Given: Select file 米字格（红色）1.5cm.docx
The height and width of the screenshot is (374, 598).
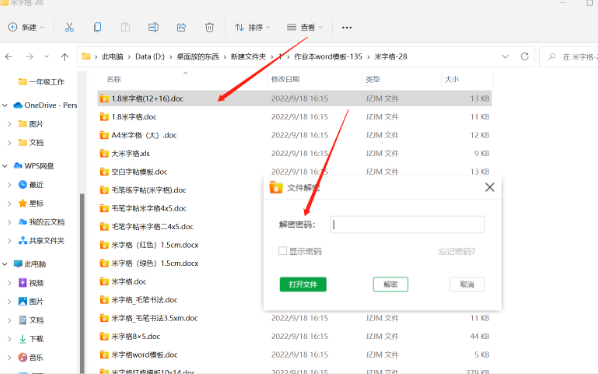Looking at the screenshot, I should 154,245.
